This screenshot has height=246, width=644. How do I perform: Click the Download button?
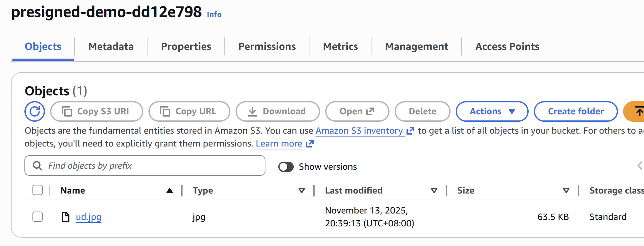point(278,111)
